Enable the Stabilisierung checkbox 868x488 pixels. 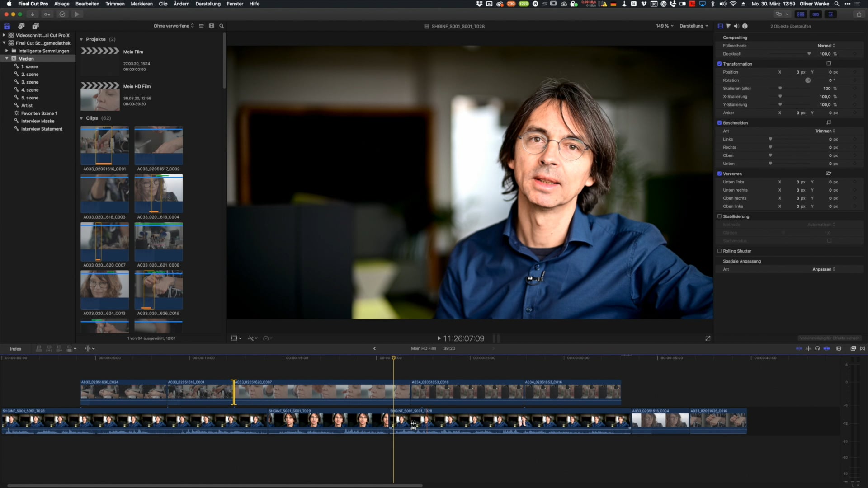(x=719, y=216)
